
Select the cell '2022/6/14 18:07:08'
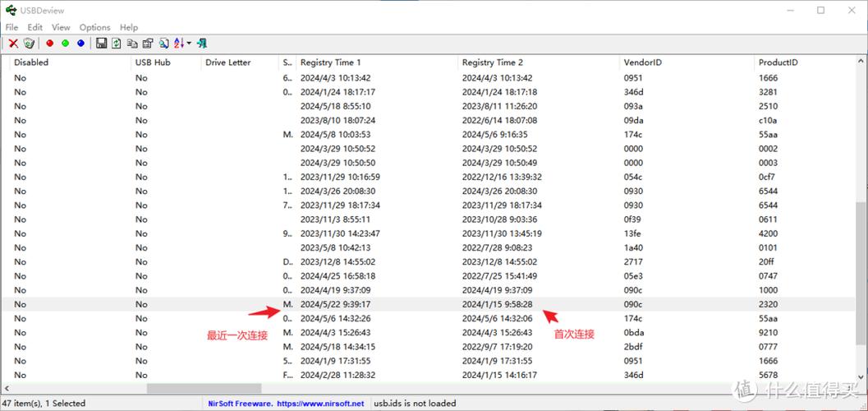tap(499, 120)
